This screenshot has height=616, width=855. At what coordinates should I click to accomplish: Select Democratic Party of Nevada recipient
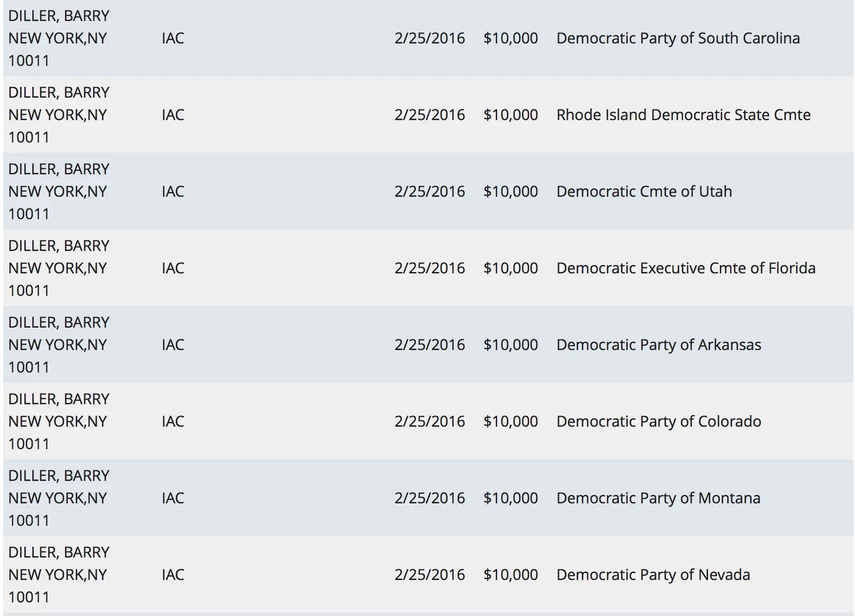(x=653, y=575)
